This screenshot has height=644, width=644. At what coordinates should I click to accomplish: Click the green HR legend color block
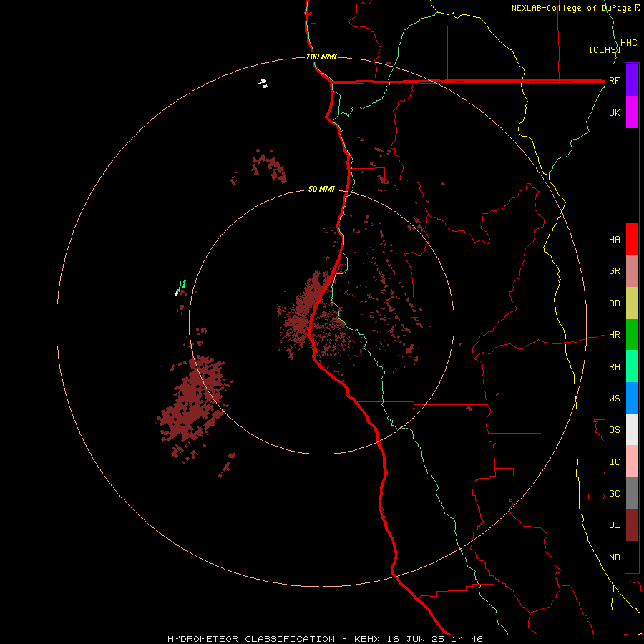pos(632,335)
